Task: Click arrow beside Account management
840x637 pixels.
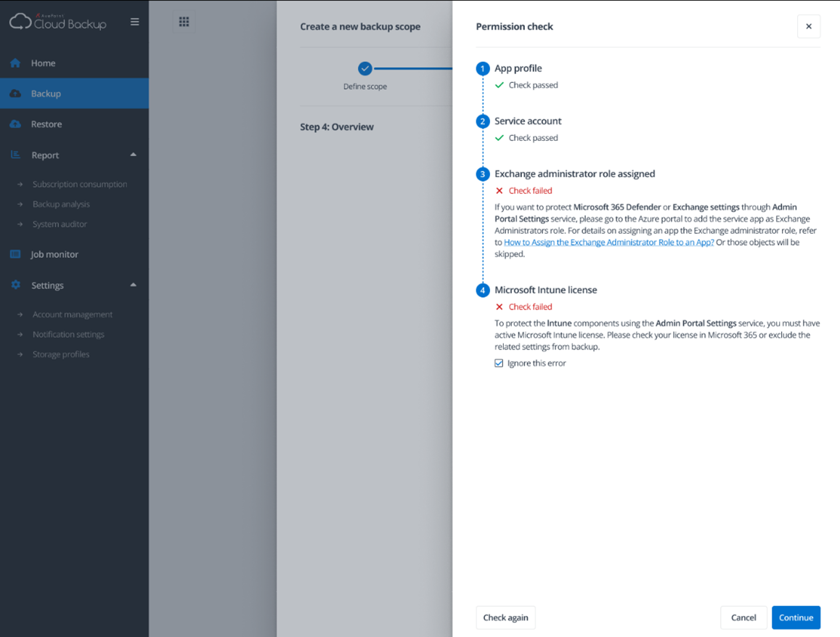Action: tap(20, 315)
